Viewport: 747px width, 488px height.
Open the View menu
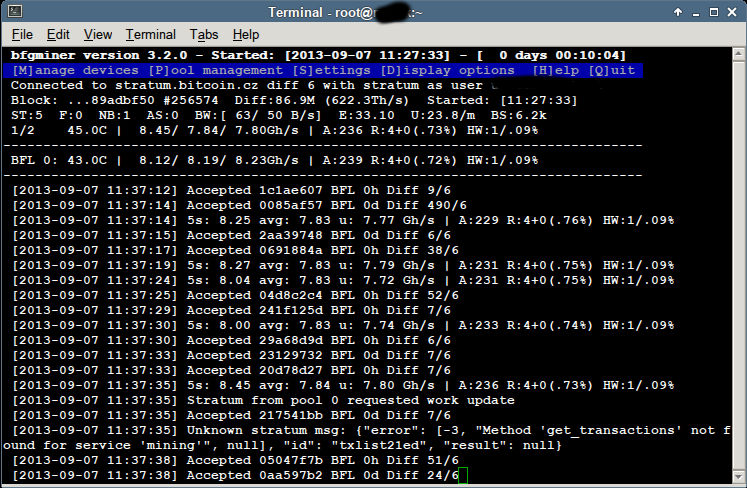(x=98, y=35)
